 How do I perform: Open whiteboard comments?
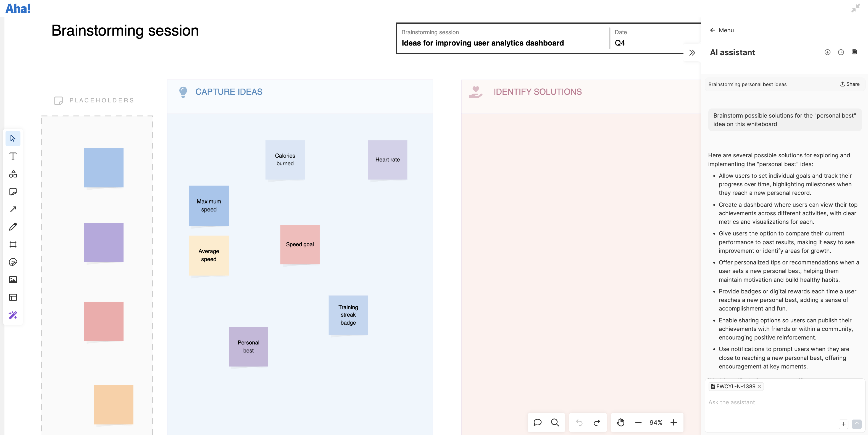537,422
